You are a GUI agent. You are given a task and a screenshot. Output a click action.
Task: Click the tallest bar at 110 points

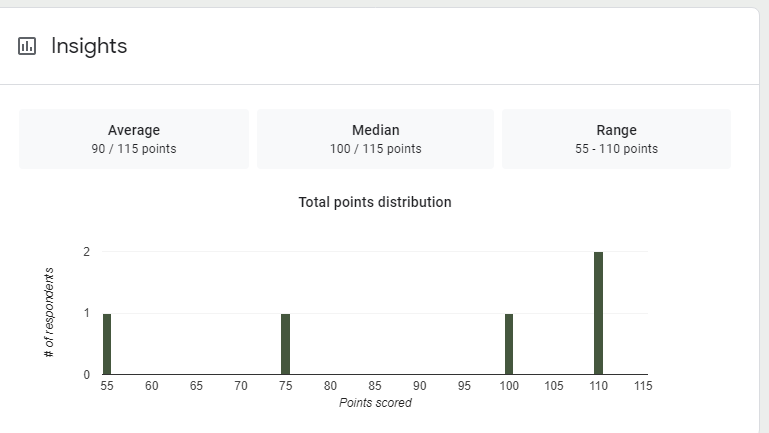pos(598,313)
